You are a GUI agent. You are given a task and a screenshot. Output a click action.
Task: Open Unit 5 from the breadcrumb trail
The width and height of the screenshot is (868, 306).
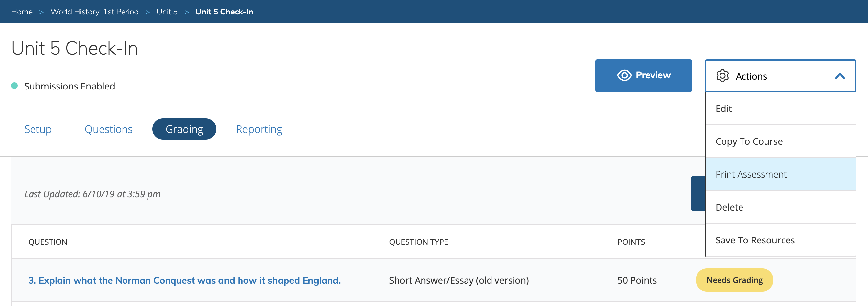pos(167,11)
